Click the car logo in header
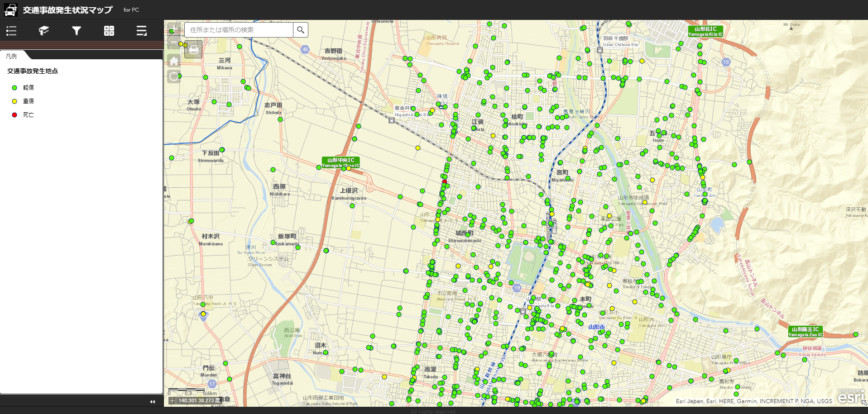Image resolution: width=868 pixels, height=414 pixels. pyautogui.click(x=10, y=10)
